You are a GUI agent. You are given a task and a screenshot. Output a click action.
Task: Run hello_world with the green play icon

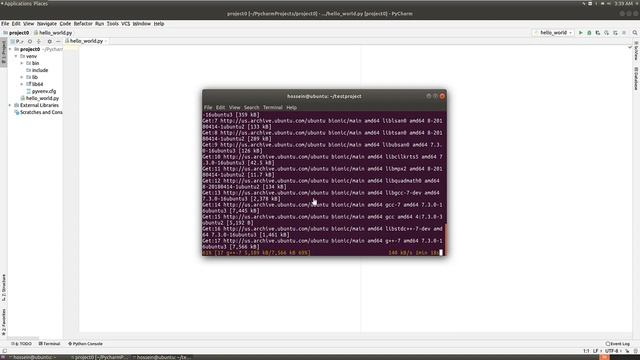coord(580,33)
